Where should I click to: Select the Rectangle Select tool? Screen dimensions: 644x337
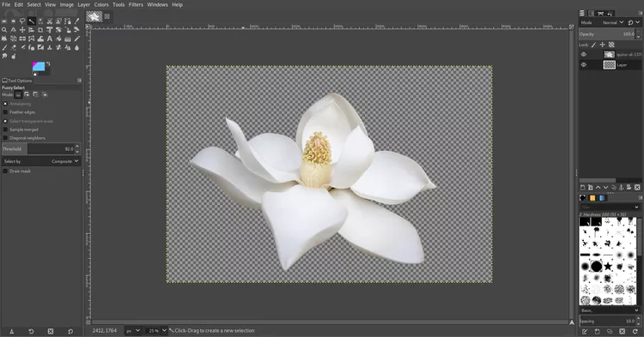click(x=4, y=21)
